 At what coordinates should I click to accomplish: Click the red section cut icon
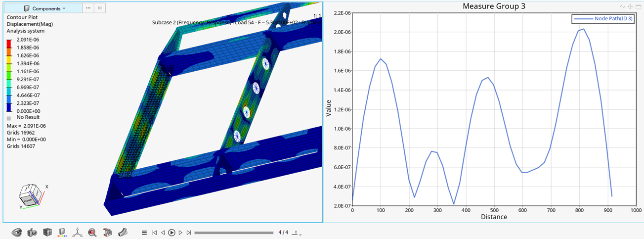click(107, 232)
